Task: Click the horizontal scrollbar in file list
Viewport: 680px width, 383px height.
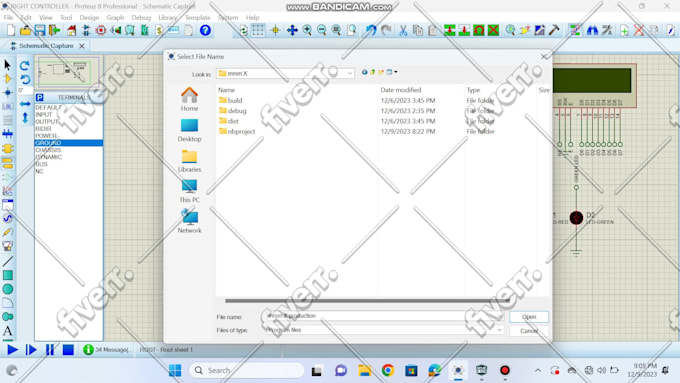Action: pyautogui.click(x=366, y=301)
